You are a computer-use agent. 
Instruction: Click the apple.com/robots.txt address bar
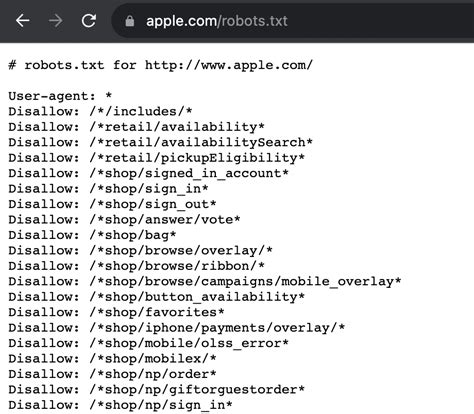[x=293, y=21]
